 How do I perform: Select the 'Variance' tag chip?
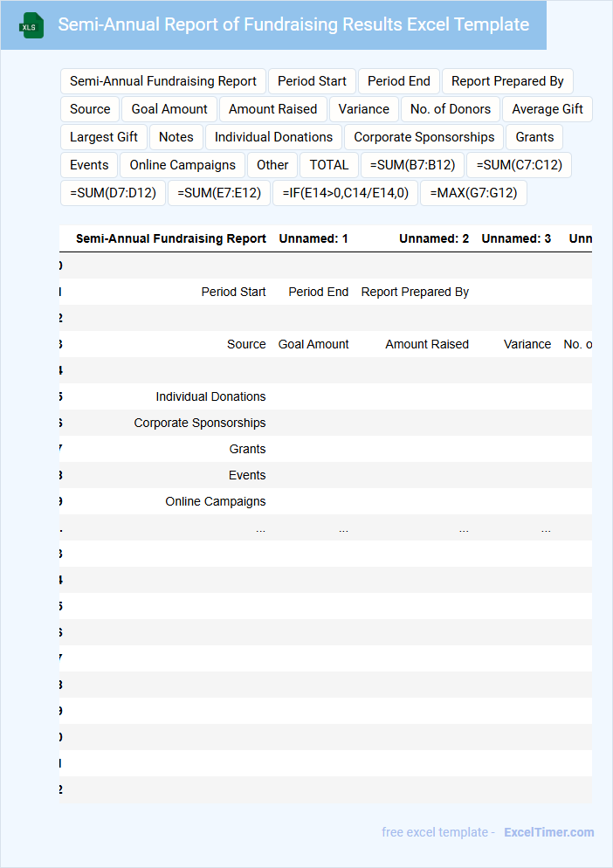pos(364,109)
